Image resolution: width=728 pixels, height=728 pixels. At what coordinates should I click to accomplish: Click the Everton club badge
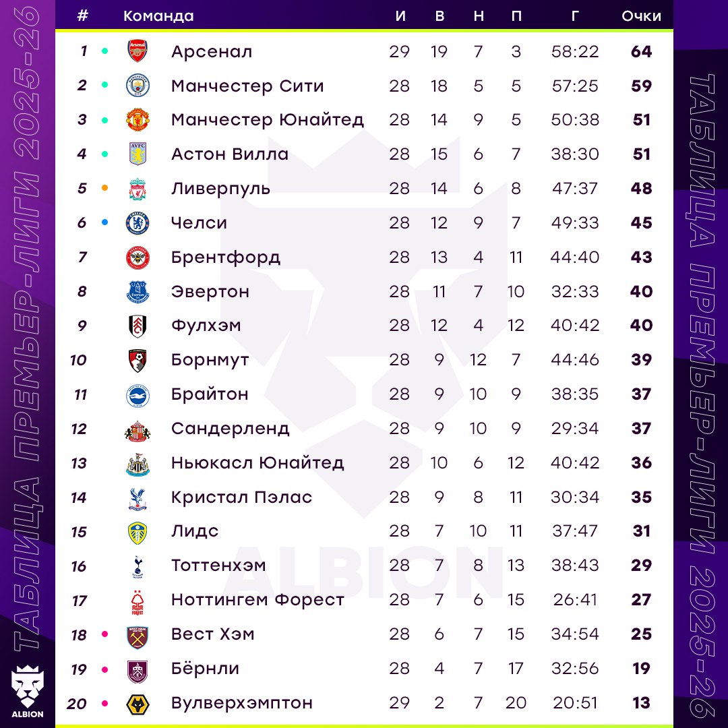click(x=138, y=292)
